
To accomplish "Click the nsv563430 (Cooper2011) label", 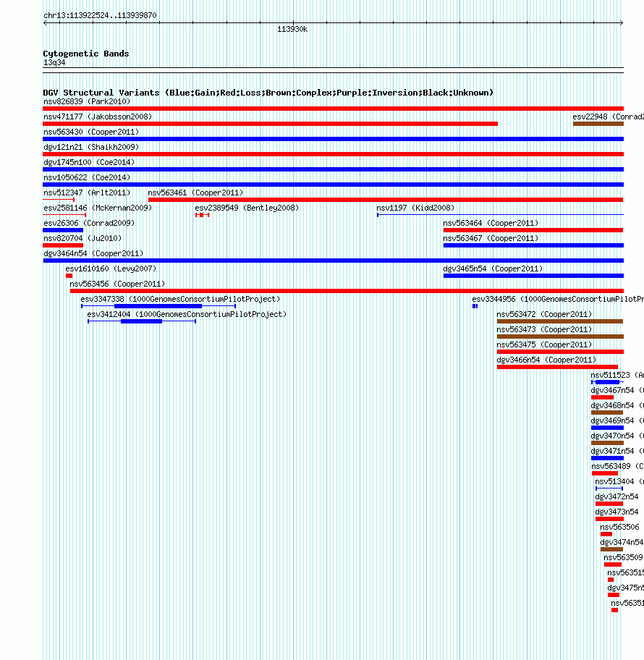I will click(x=91, y=132).
